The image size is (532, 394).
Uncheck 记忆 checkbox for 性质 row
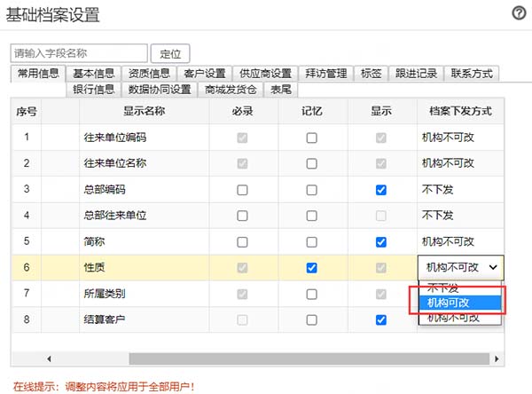pos(311,267)
